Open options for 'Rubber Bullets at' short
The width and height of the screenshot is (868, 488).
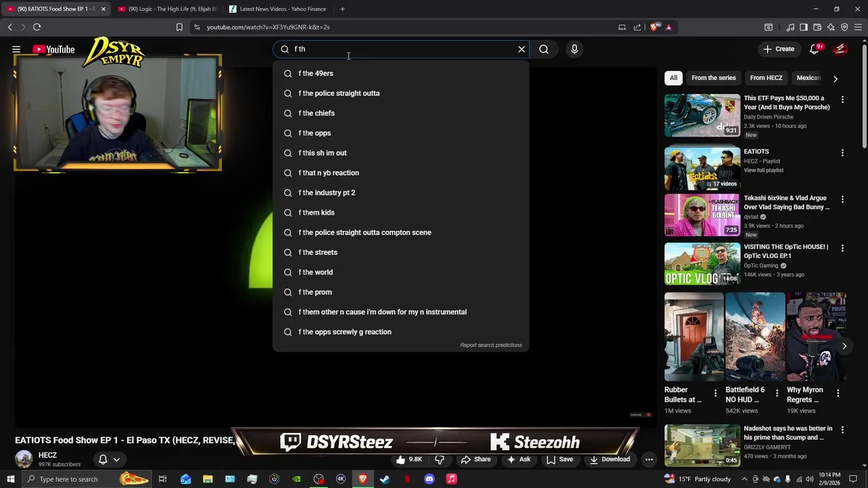coord(715,393)
